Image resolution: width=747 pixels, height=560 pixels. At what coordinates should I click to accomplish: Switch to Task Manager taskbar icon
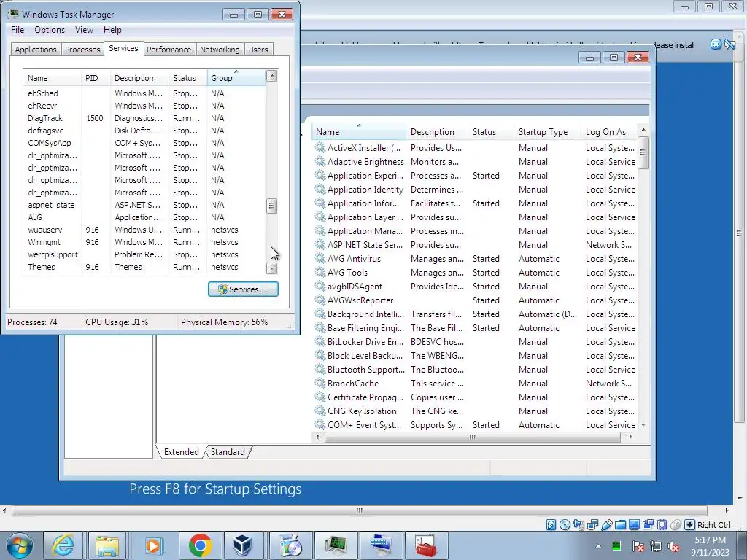click(x=336, y=545)
